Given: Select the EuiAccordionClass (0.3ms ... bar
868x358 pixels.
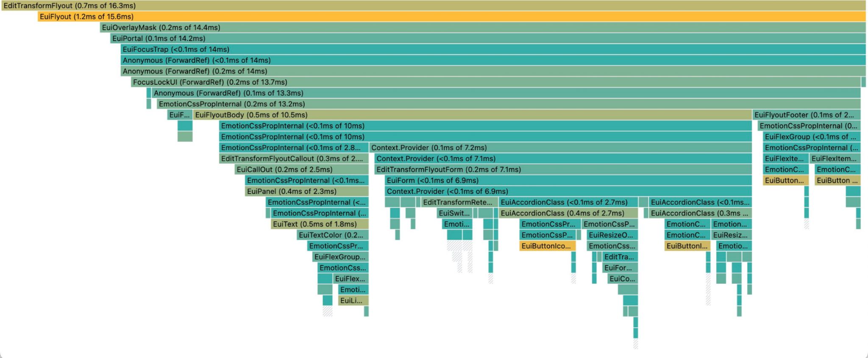Looking at the screenshot, I should coord(700,213).
